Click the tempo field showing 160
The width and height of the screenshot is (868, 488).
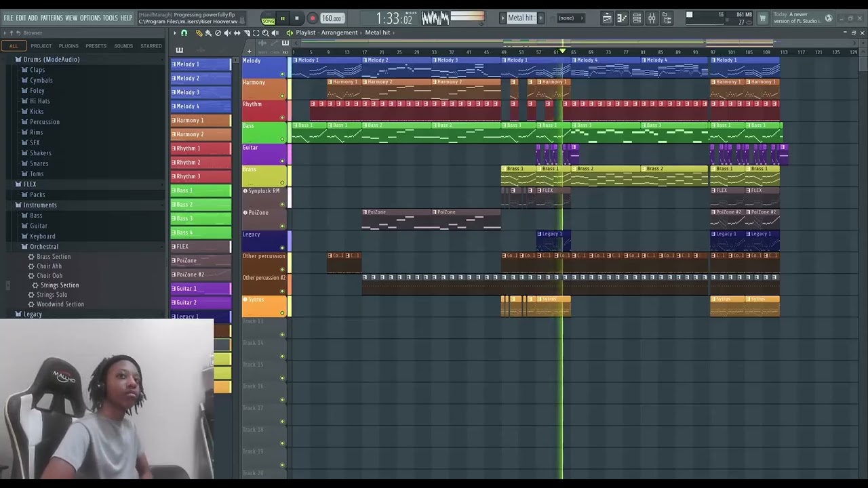pos(332,18)
